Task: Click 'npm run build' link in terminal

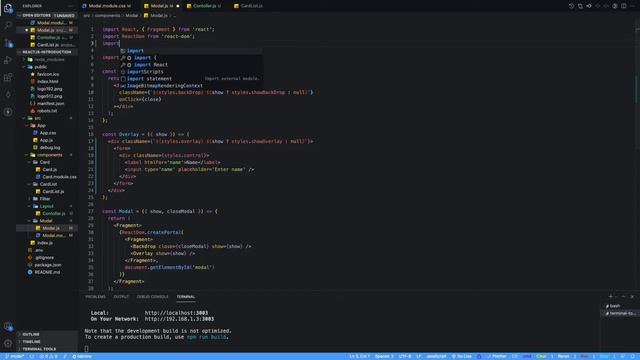Action: click(207, 337)
